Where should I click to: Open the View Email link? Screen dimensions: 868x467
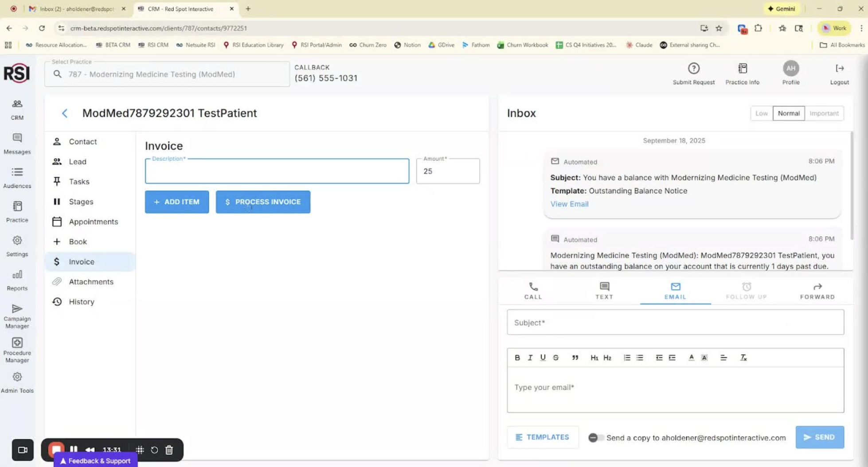click(569, 204)
